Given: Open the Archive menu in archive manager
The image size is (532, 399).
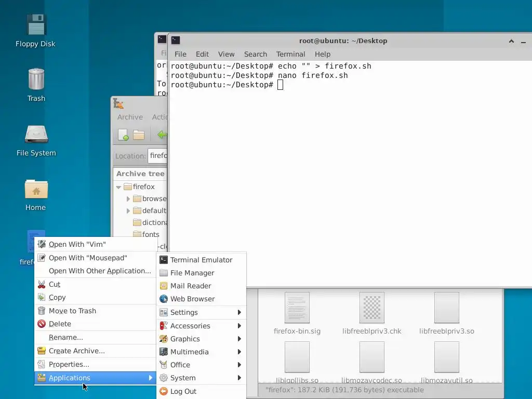Looking at the screenshot, I should pyautogui.click(x=130, y=117).
